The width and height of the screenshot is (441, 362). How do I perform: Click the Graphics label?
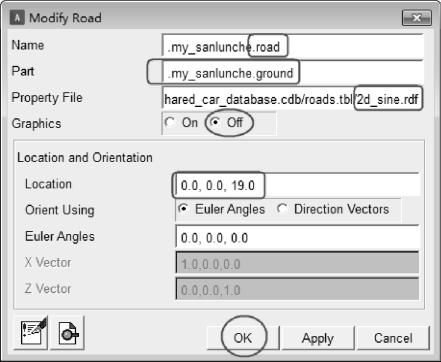click(x=36, y=124)
